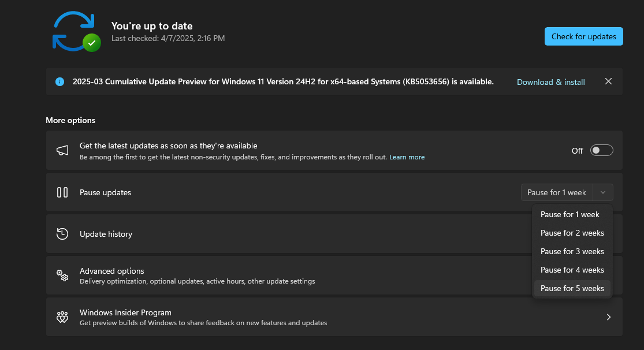Viewport: 644px width, 350px height.
Task: Open the Learn more link
Action: click(407, 157)
